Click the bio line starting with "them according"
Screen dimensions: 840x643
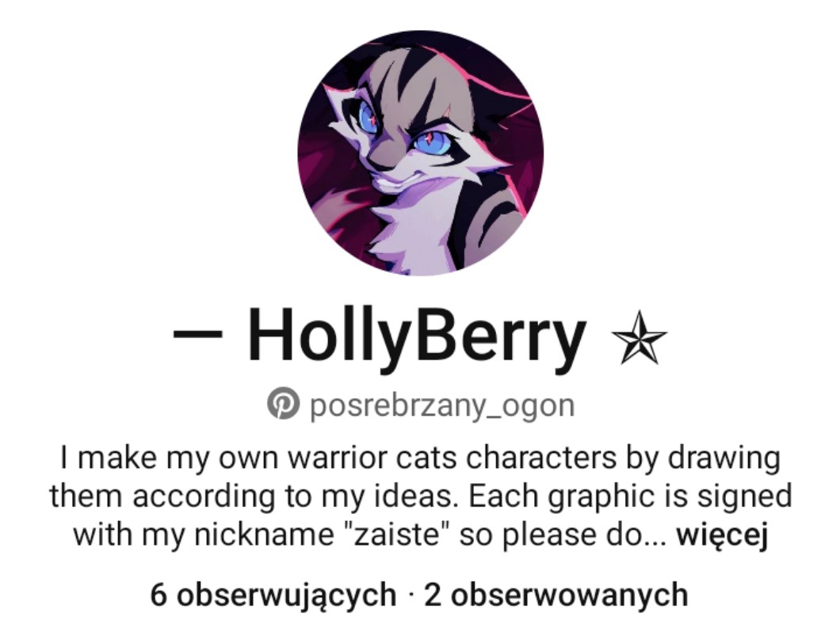(x=421, y=497)
